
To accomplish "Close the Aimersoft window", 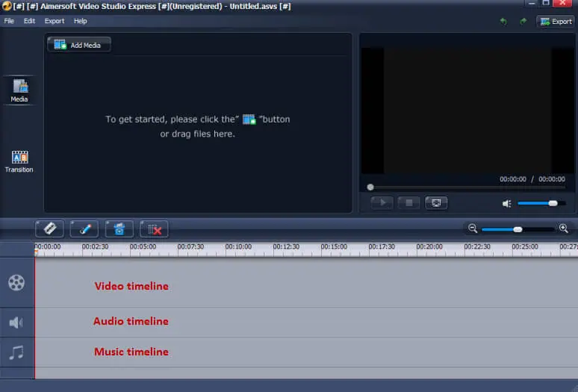I will (x=563, y=3).
